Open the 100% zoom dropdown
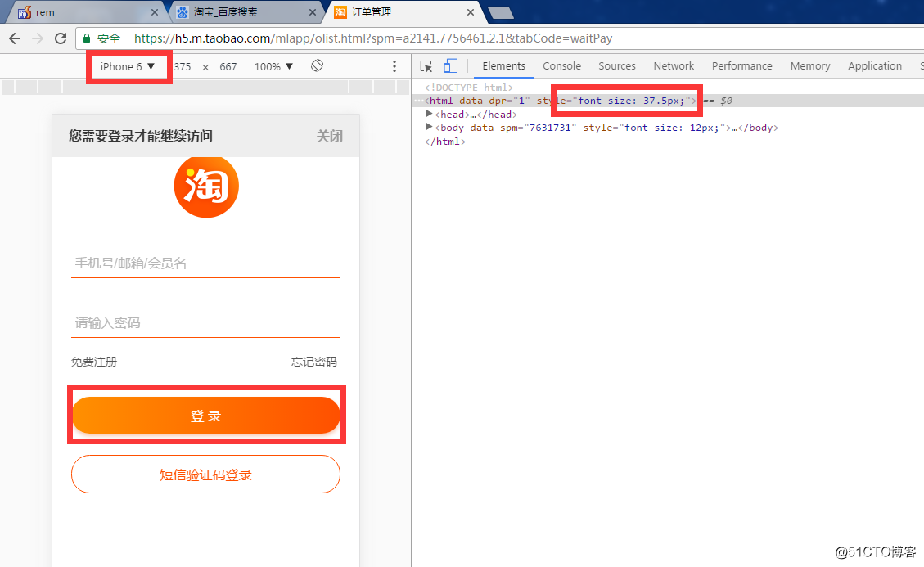Screen dimensions: 924x567 [273, 66]
